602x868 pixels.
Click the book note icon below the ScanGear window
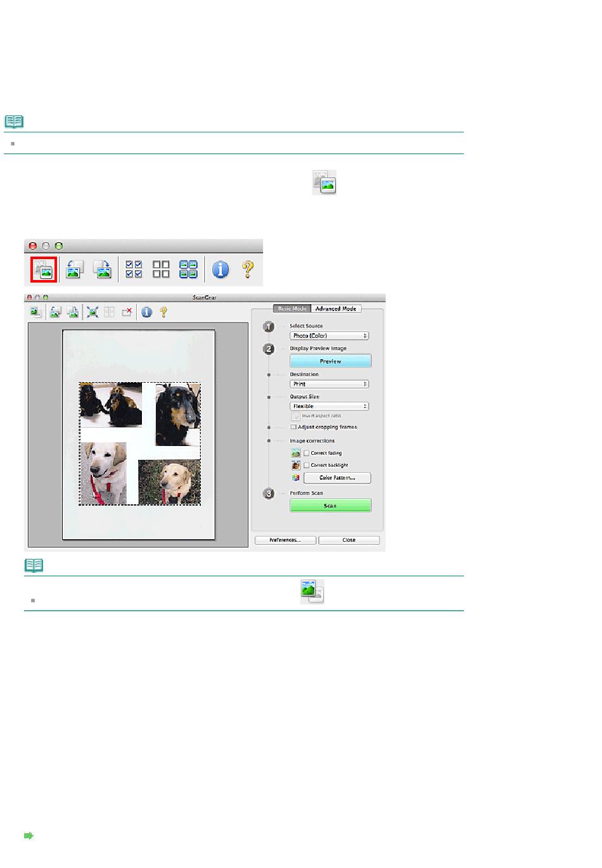34,565
